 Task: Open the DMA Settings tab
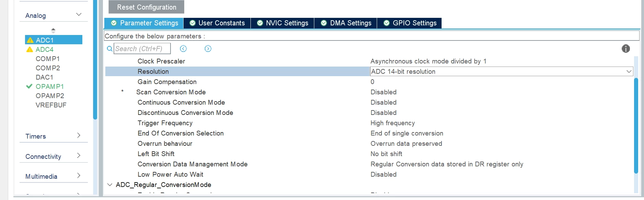[x=346, y=23]
